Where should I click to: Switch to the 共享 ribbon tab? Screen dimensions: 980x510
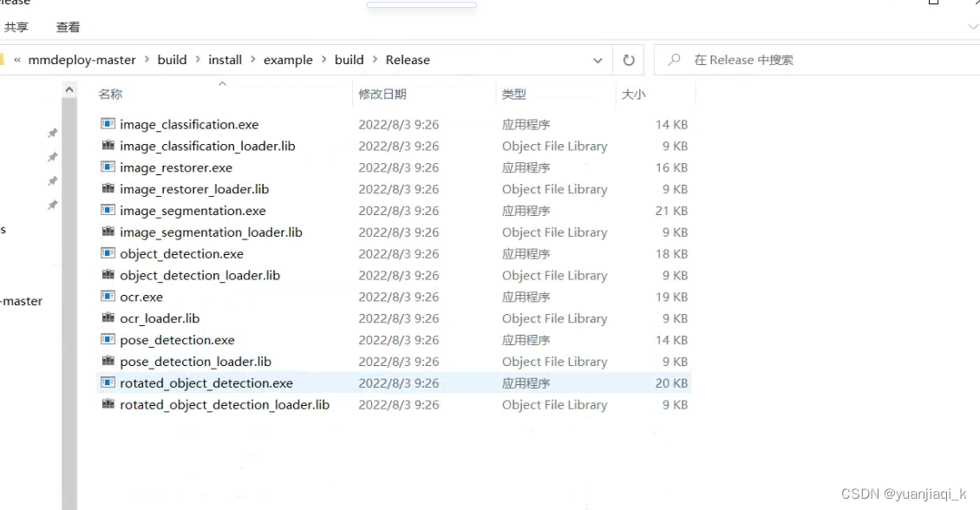click(x=16, y=27)
